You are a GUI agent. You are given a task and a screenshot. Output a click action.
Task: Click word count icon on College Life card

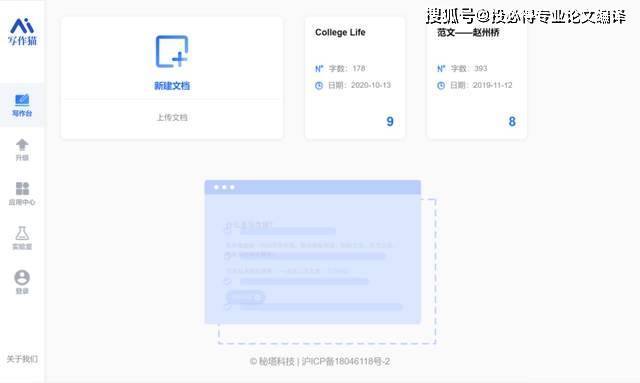319,69
